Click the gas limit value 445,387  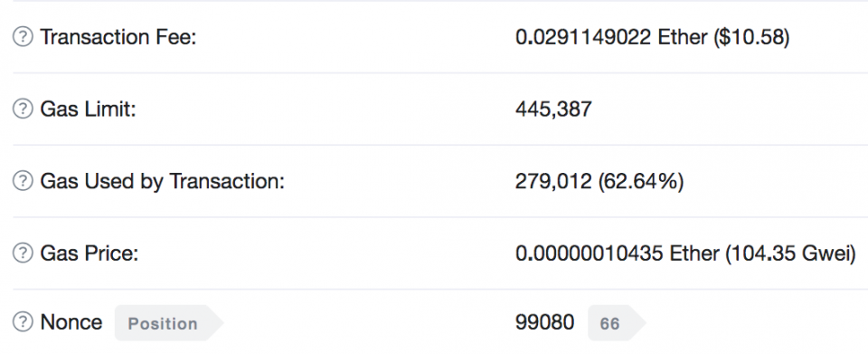pyautogui.click(x=553, y=110)
